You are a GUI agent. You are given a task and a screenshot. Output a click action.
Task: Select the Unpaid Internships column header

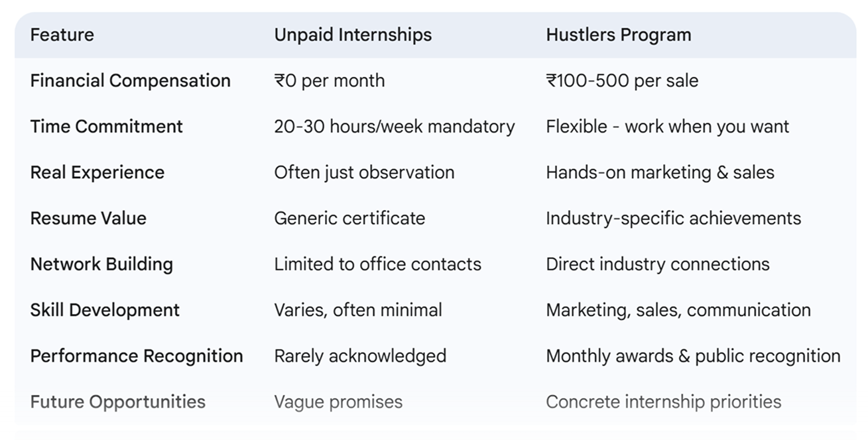point(353,35)
